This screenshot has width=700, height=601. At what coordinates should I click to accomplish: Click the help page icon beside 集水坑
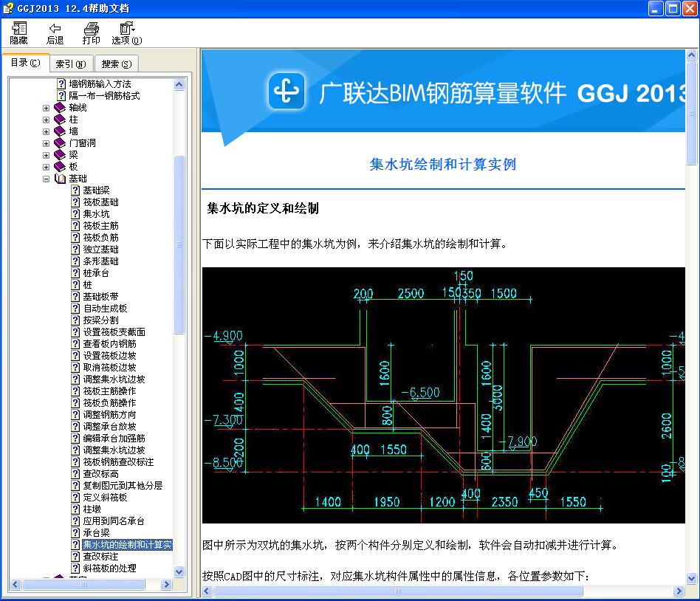pyautogui.click(x=76, y=214)
